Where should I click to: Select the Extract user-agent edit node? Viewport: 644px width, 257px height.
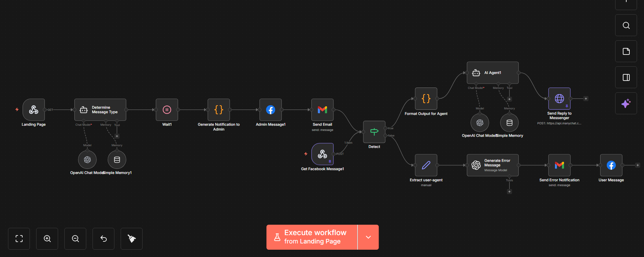tap(426, 165)
